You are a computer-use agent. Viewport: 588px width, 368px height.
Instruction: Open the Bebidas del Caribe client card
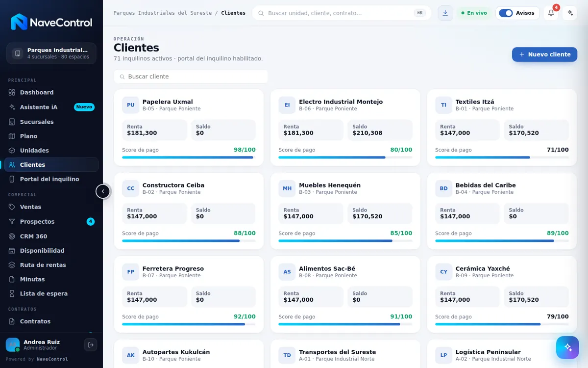tap(502, 211)
